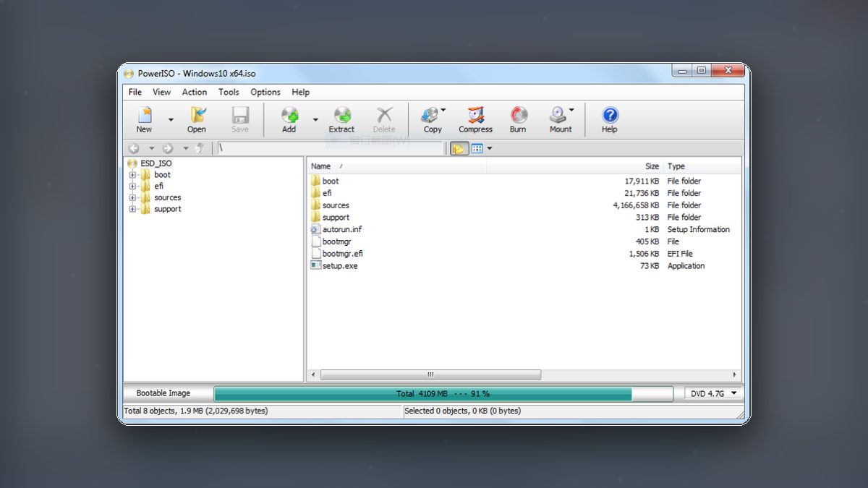The height and width of the screenshot is (488, 868).
Task: Click the bootmgr.efi file icon
Action: click(315, 254)
